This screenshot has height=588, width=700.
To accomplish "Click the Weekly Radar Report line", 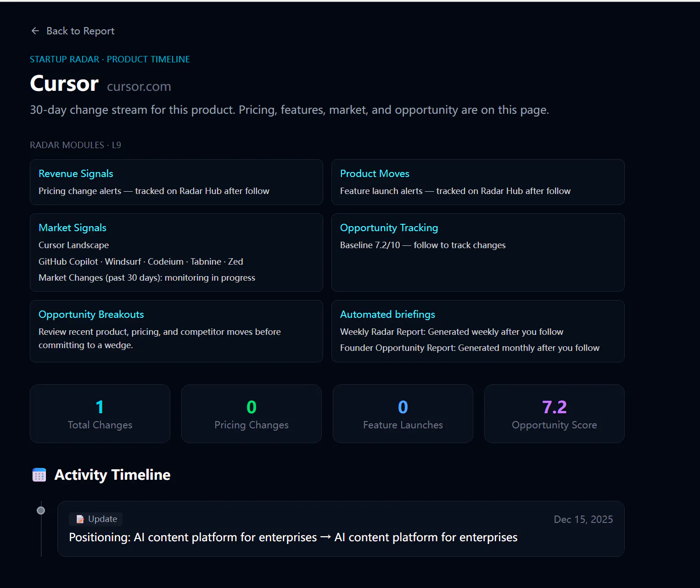I will [452, 332].
